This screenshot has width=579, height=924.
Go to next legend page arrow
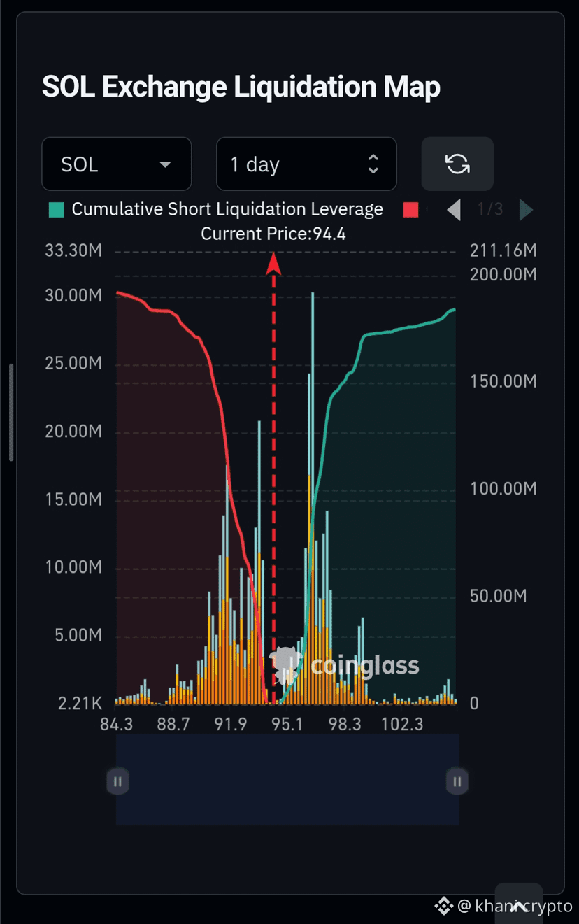(527, 210)
